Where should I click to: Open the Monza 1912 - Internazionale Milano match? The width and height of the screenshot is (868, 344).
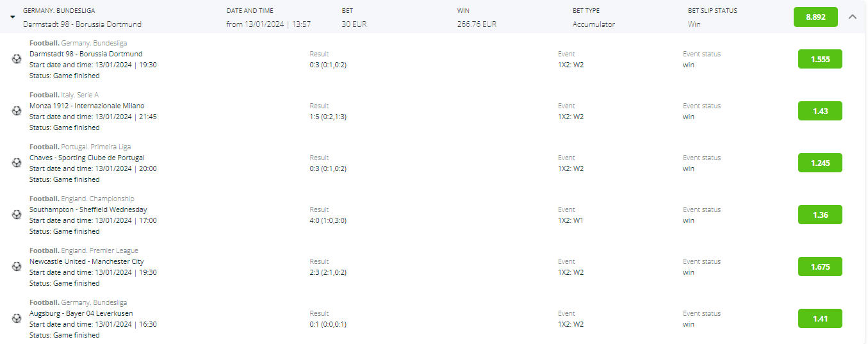click(x=87, y=106)
